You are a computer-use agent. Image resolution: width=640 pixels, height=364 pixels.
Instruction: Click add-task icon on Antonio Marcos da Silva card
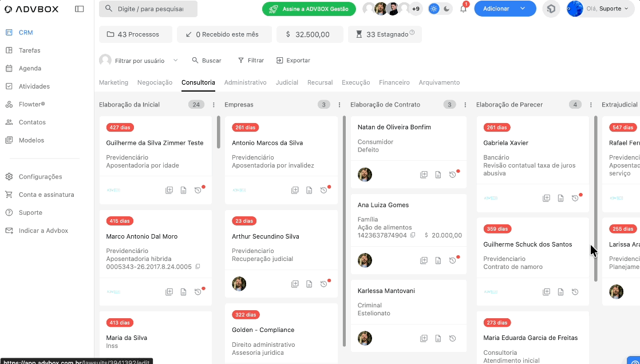click(295, 190)
